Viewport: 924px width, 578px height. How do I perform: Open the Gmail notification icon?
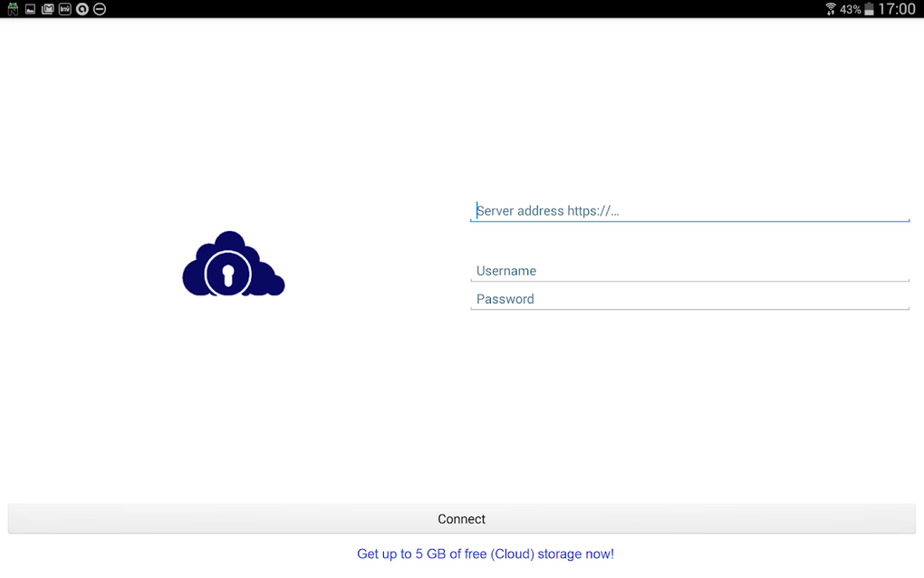(48, 9)
